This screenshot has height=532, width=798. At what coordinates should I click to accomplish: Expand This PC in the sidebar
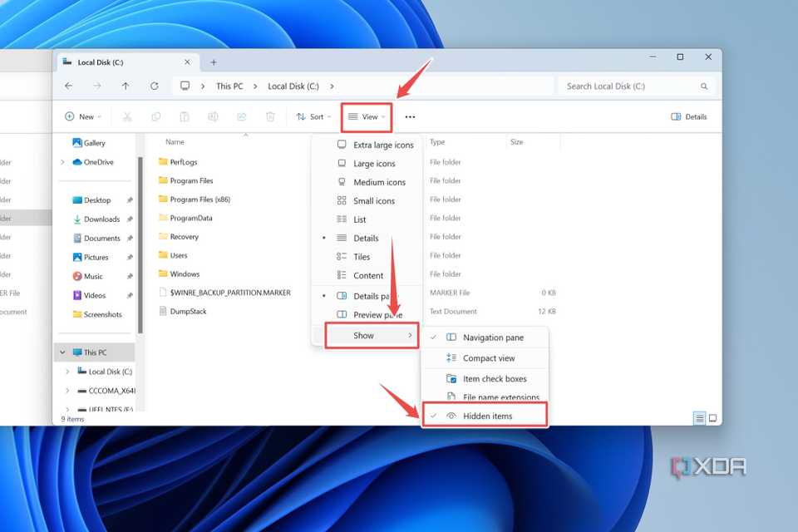62,352
